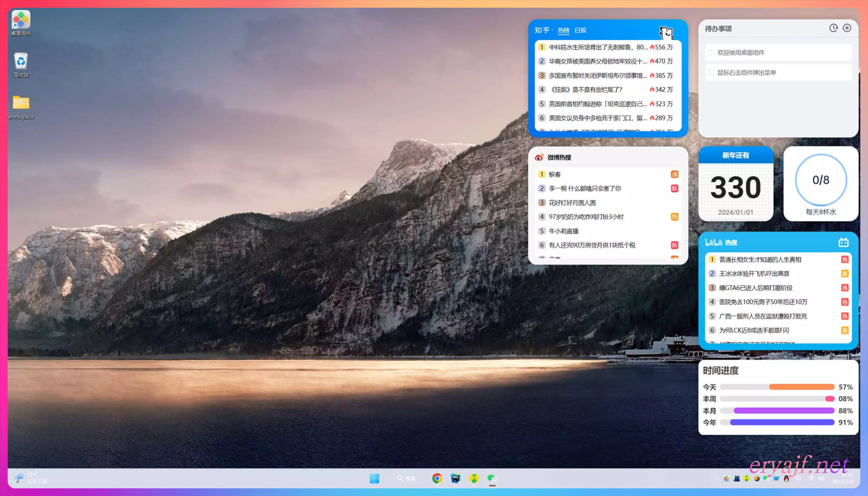Switch to the Zhihu 日报 tab

pyautogui.click(x=580, y=30)
